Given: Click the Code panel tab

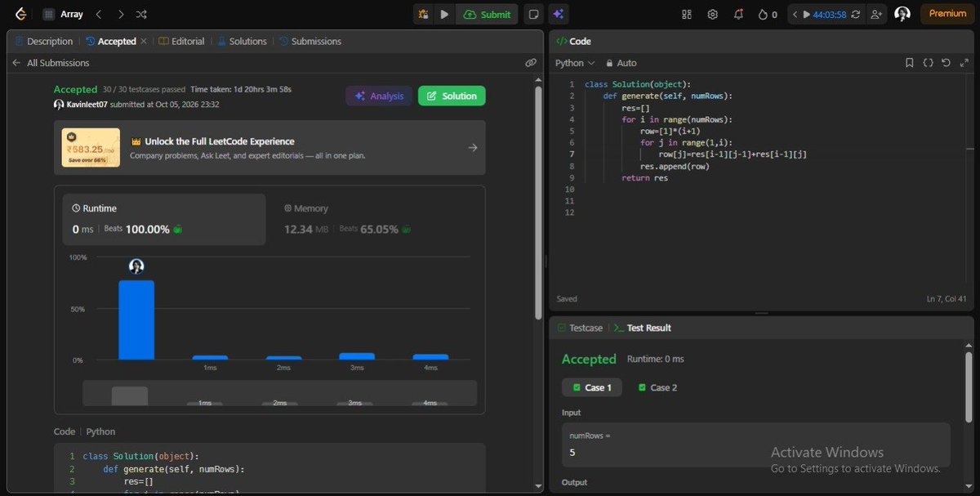Looking at the screenshot, I should tap(574, 41).
